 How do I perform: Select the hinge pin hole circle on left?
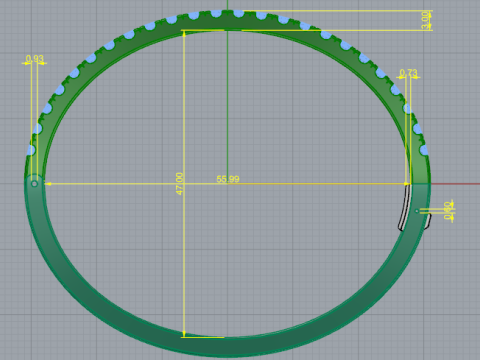(34, 184)
